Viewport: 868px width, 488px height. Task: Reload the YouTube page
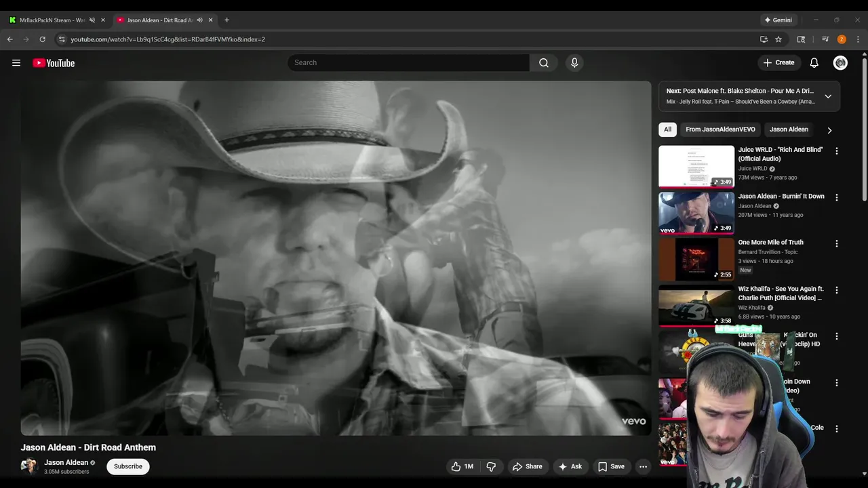point(42,39)
